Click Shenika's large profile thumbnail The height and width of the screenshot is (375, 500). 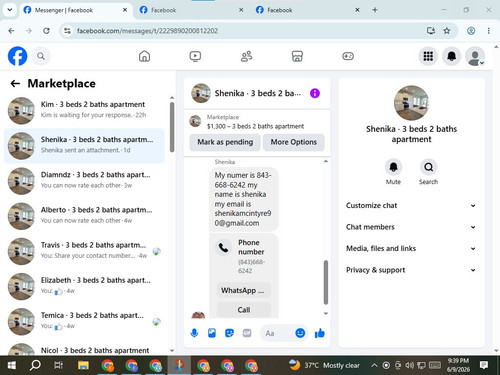(x=411, y=103)
